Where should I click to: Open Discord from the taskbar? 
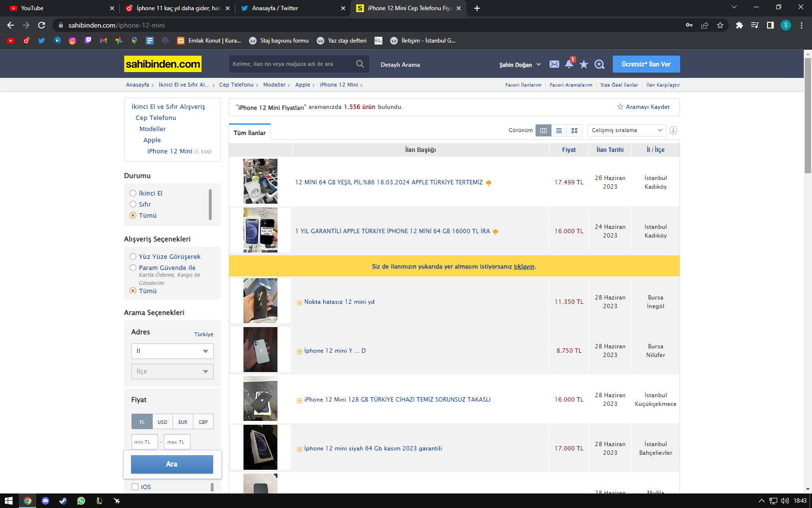coord(45,501)
